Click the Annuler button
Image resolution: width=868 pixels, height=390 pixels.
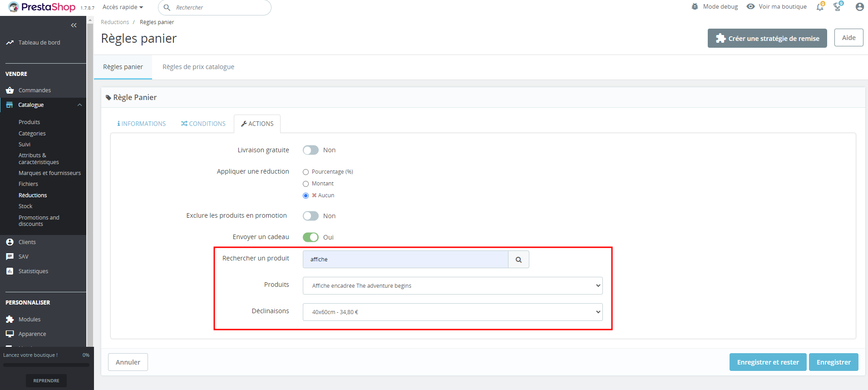128,362
